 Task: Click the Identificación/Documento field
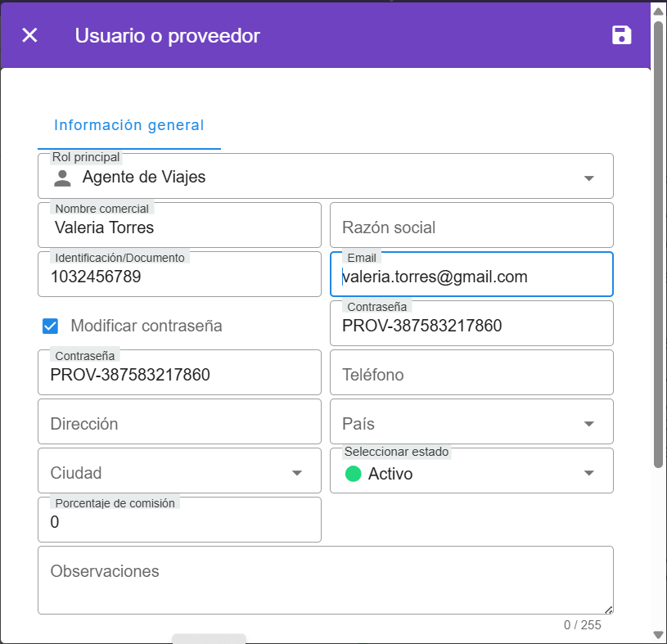click(x=179, y=277)
